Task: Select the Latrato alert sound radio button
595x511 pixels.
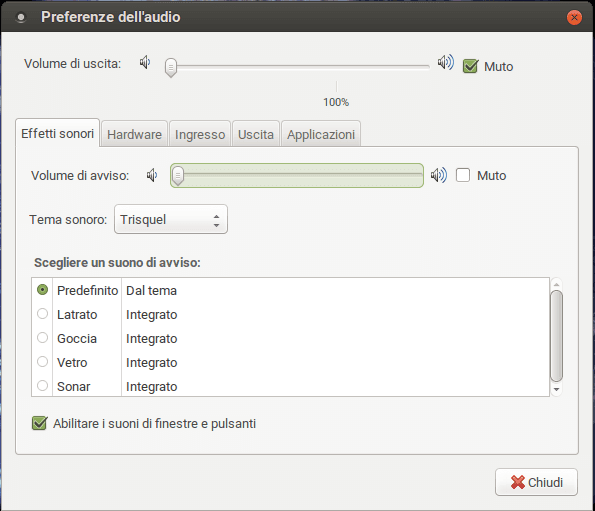Action: click(42, 314)
